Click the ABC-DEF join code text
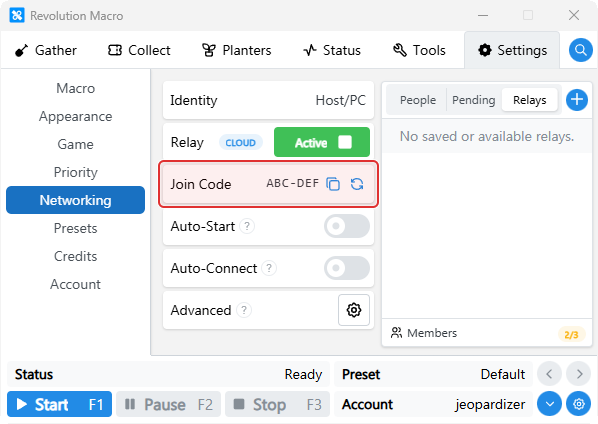This screenshot has width=598, height=424. click(293, 183)
